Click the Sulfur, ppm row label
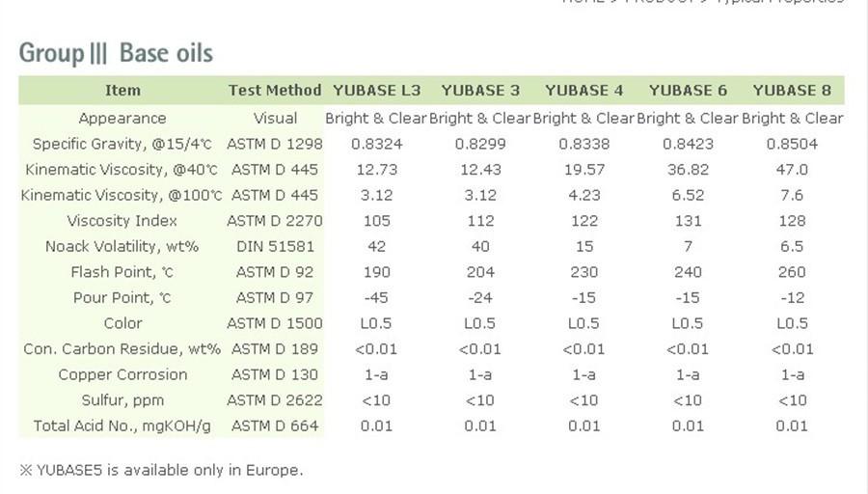 [x=122, y=399]
